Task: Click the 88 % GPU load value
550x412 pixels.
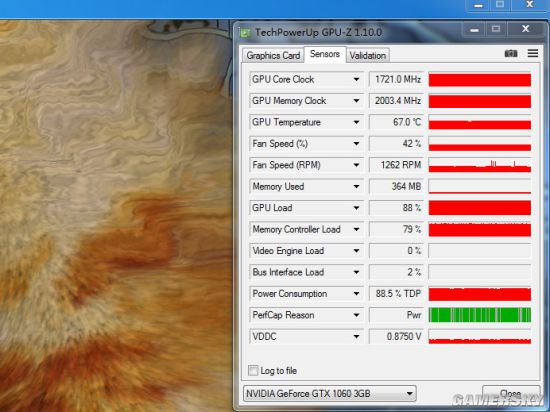Action: coord(396,208)
